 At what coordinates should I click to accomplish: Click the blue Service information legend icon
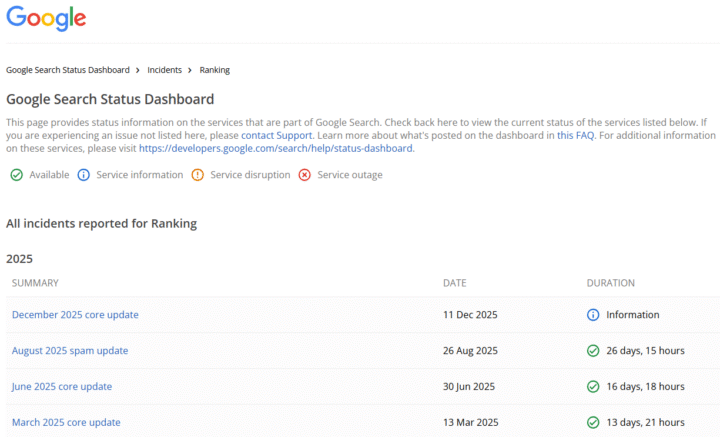[84, 175]
